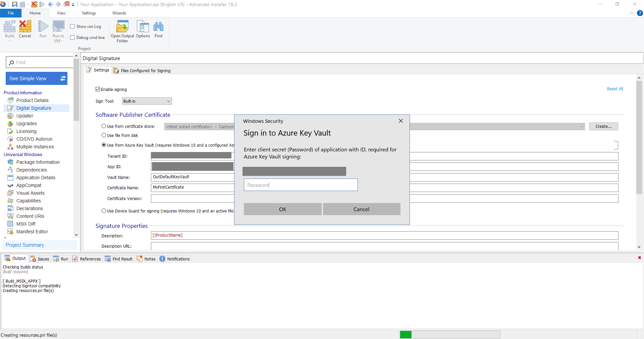Viewport: 644px width, 339px height.
Task: Select Digital Signature in the sidebar
Action: (x=34, y=108)
